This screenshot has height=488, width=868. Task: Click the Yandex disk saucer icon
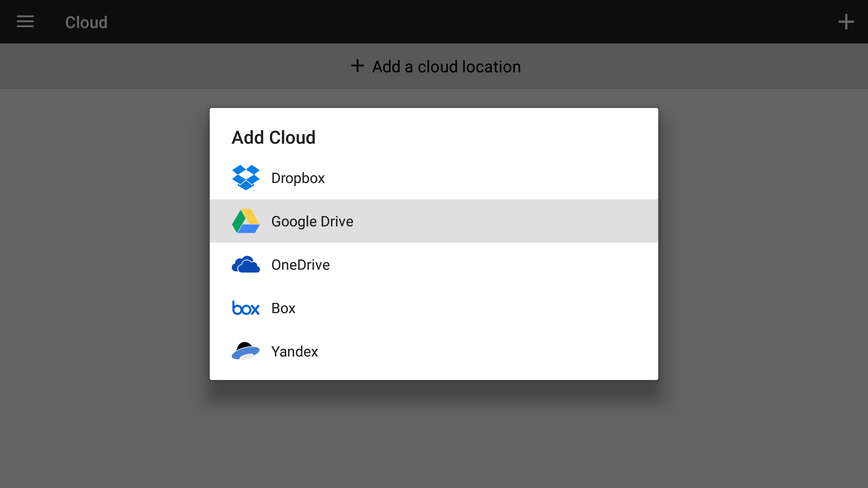pyautogui.click(x=245, y=351)
